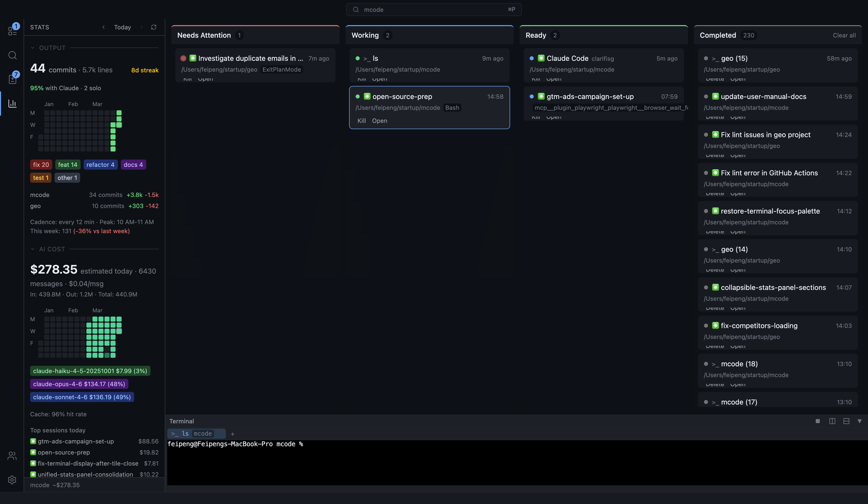Open the settings gear icon
Image resolution: width=868 pixels, height=504 pixels.
click(x=12, y=480)
